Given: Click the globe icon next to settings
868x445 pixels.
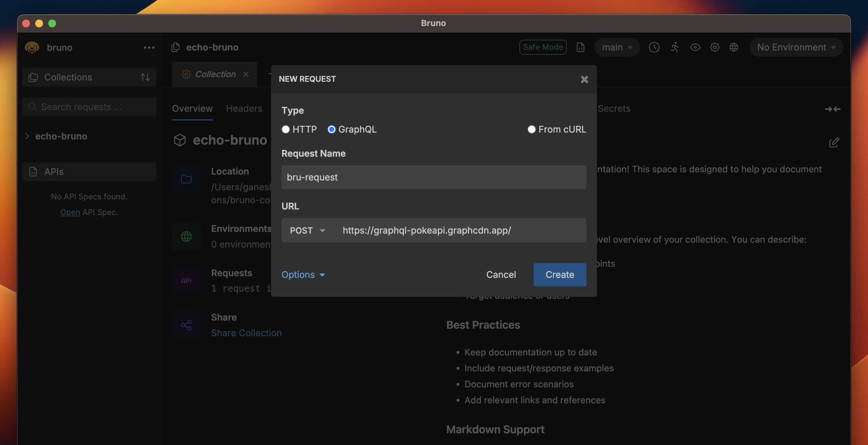Looking at the screenshot, I should pyautogui.click(x=734, y=47).
